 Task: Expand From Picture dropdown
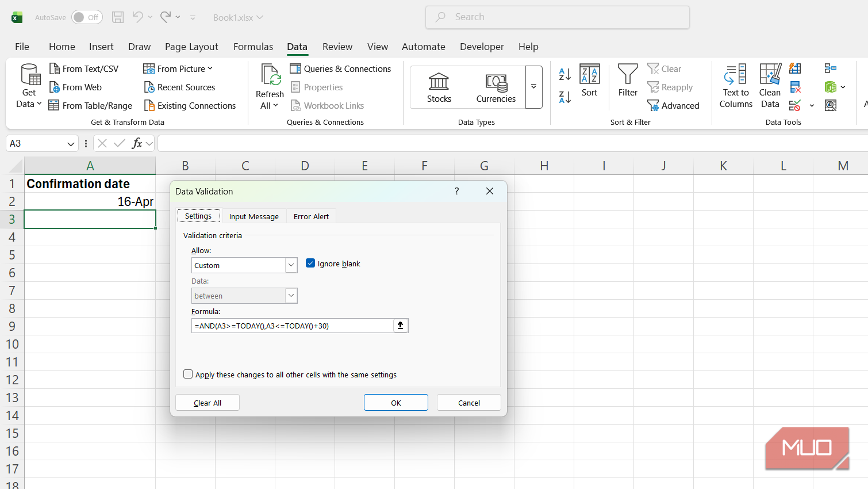pyautogui.click(x=210, y=68)
